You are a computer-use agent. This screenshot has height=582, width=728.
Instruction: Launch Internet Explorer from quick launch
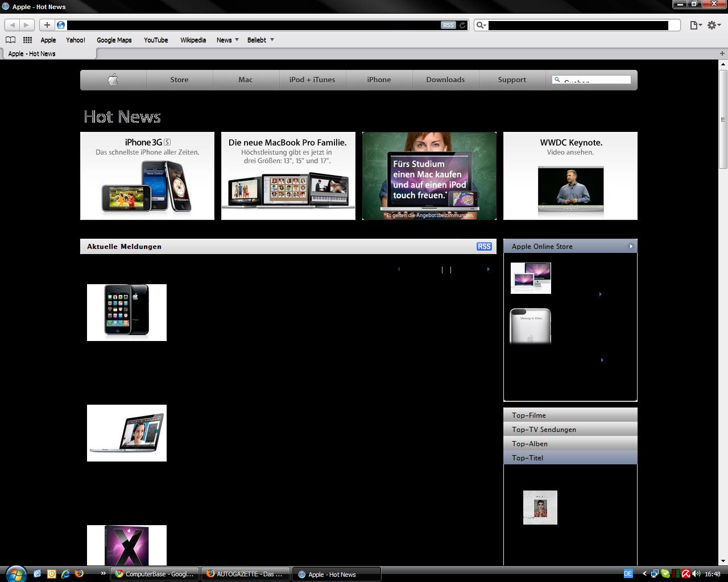65,574
